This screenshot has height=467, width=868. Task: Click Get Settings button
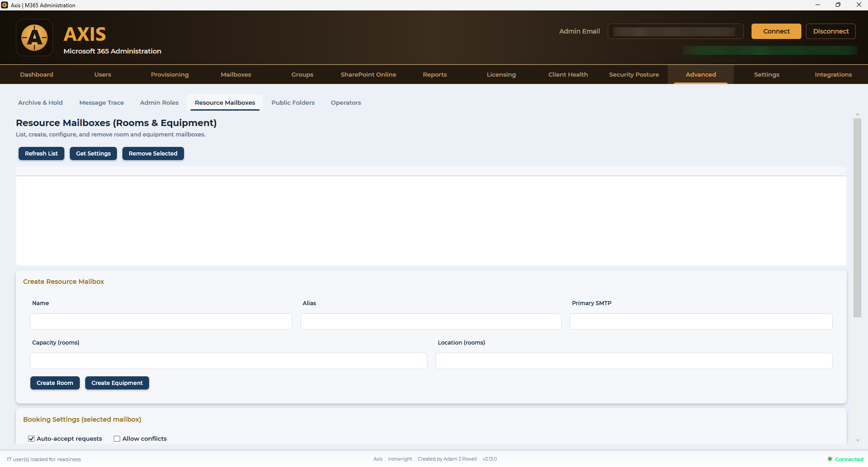pyautogui.click(x=93, y=153)
